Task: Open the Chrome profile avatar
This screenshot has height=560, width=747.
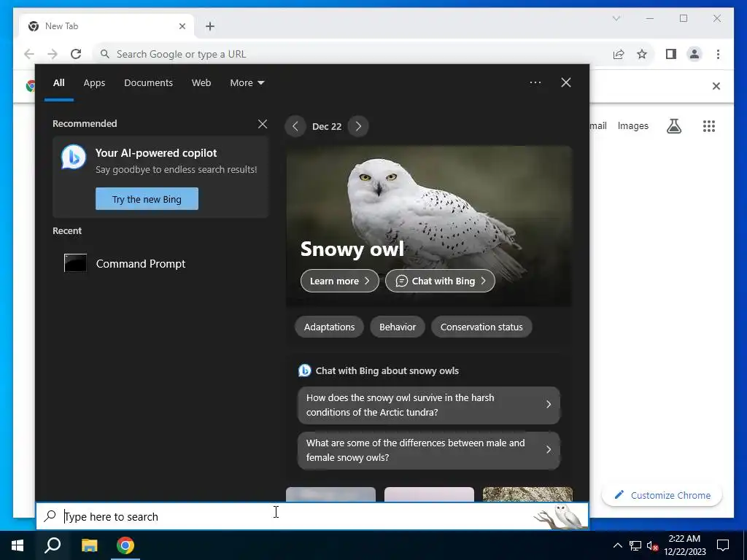Action: coord(694,54)
